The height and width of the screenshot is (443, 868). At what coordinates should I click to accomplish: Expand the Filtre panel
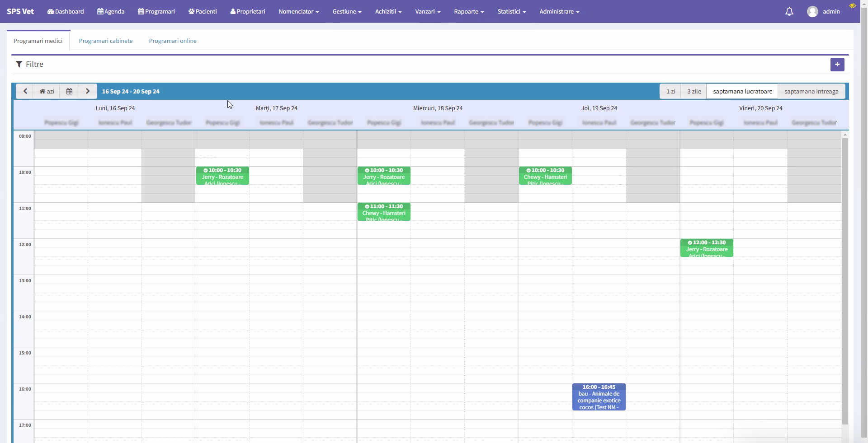coord(30,65)
